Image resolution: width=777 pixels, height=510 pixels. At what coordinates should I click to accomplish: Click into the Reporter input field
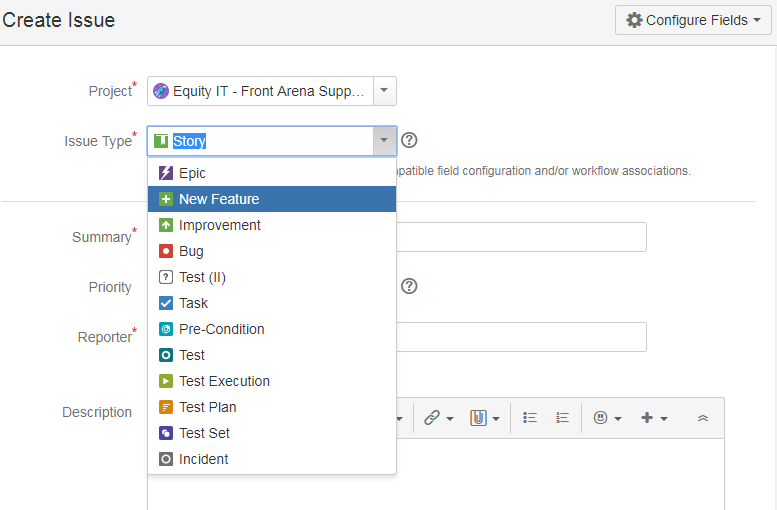pos(521,337)
